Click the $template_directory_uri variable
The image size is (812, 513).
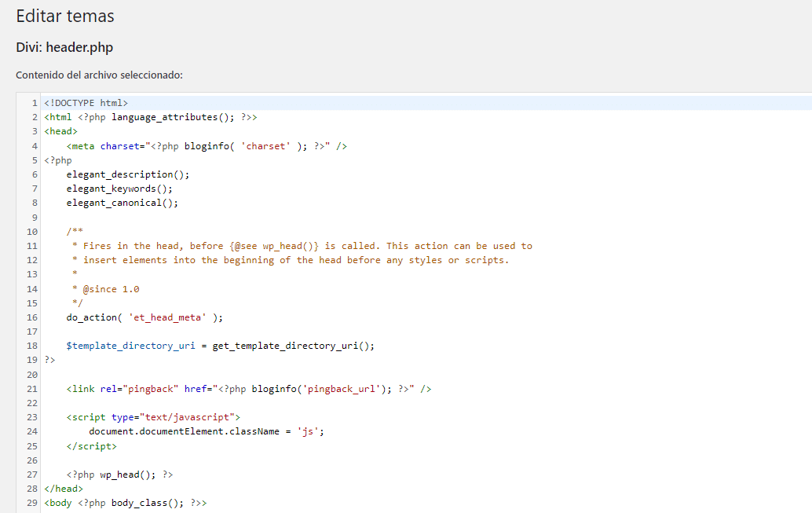(x=130, y=346)
